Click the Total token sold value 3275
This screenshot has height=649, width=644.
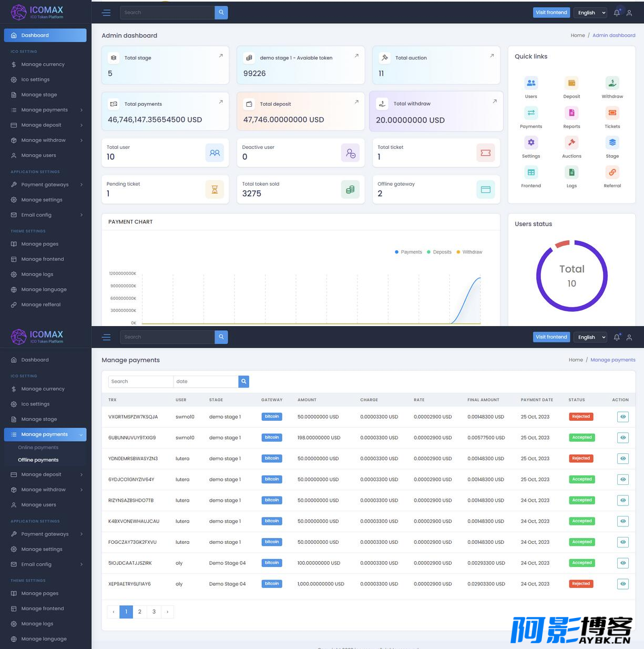[252, 194]
